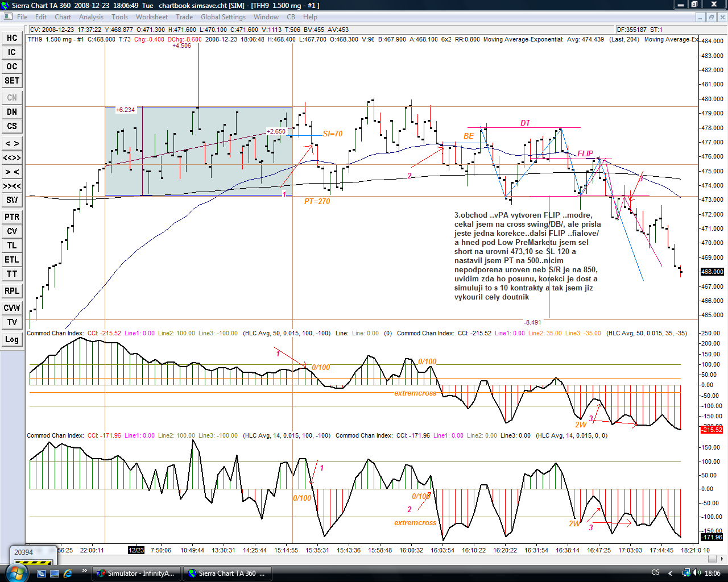The image size is (728, 582).
Task: Click the DN toolbar button
Action: click(12, 112)
